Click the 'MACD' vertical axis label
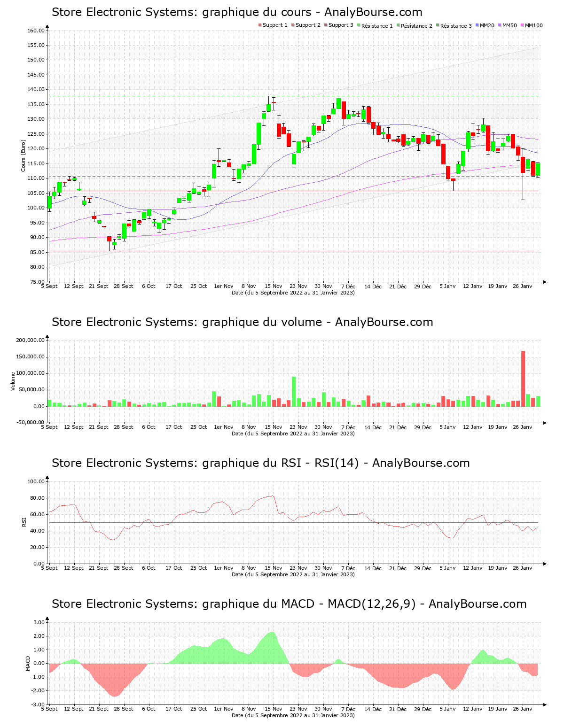Image resolution: width=564 pixels, height=728 pixels. (28, 663)
